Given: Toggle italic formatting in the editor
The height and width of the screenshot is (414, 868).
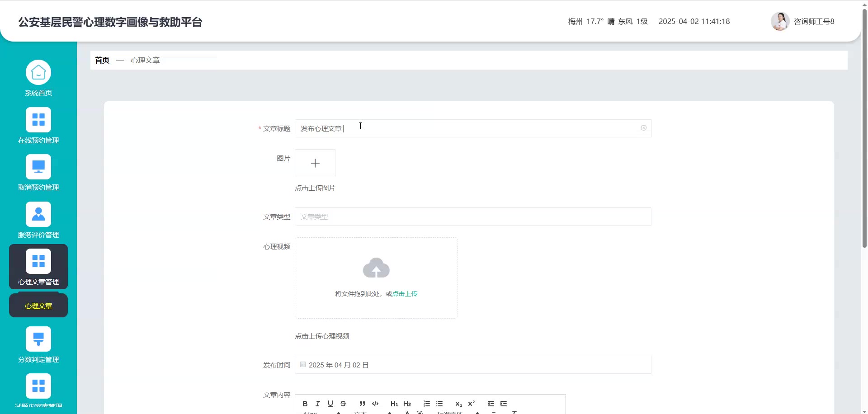Looking at the screenshot, I should pyautogui.click(x=318, y=404).
